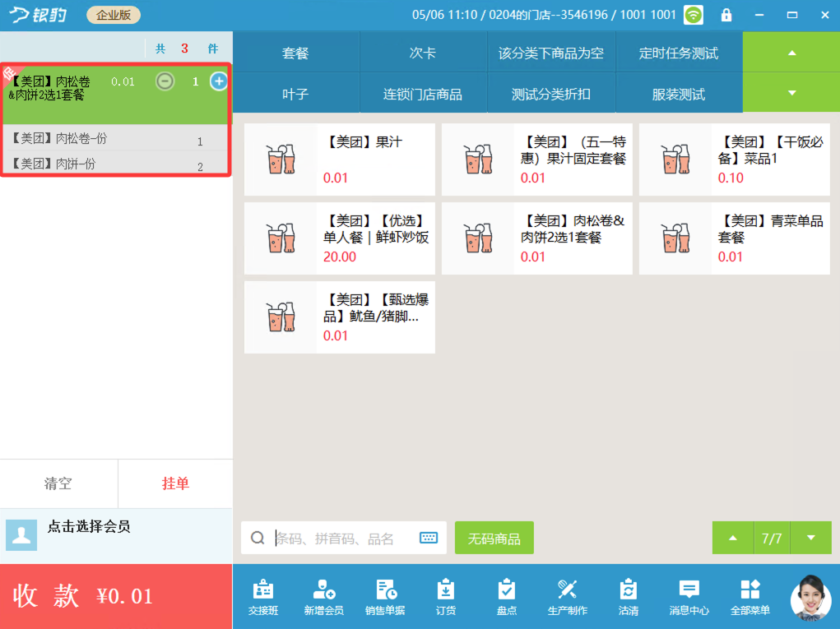Open 全部菜单 all menus icon
Screen dimensions: 840x629
point(750,596)
